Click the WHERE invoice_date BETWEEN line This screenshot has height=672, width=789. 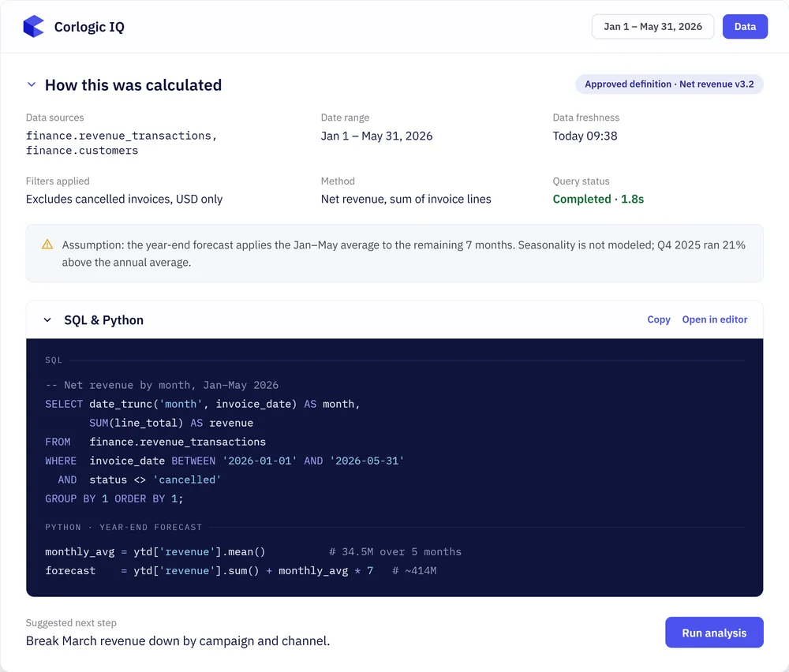point(224,461)
